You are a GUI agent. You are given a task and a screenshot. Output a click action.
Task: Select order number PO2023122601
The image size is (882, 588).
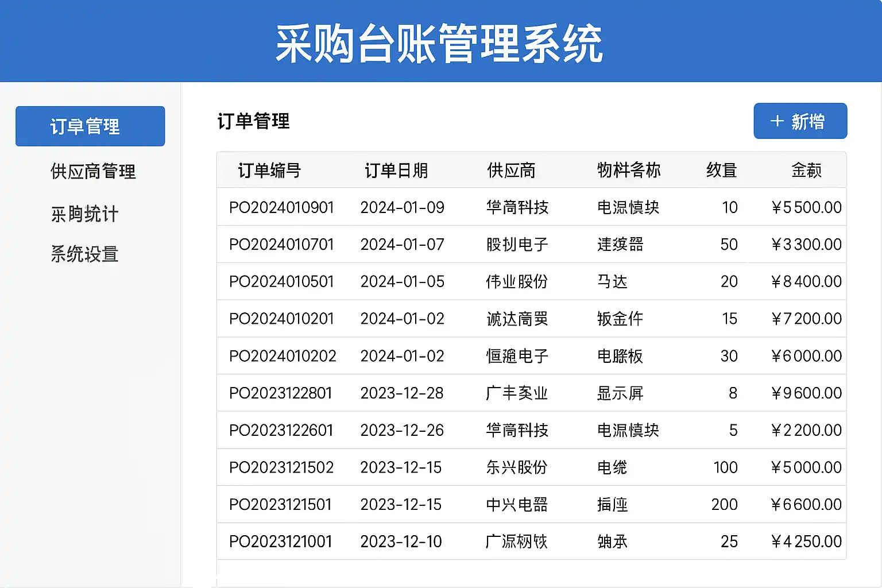click(x=281, y=430)
